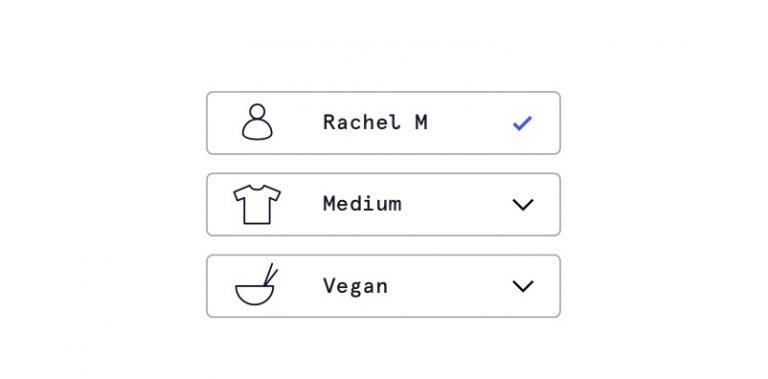
Task: Focus the field containing Vegan
Action: [384, 286]
